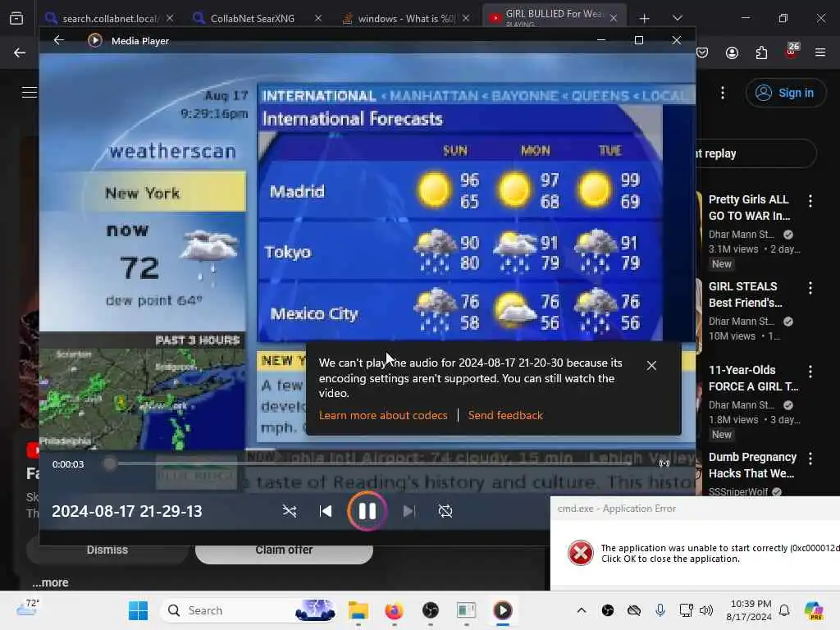Open OBS Studio from taskbar
This screenshot has height=630, width=840.
click(x=430, y=610)
